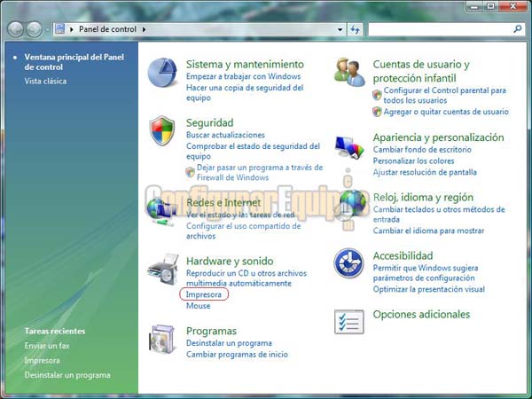This screenshot has width=532, height=399.
Task: Click Impresora link under Hardware y sonido
Action: coord(204,294)
